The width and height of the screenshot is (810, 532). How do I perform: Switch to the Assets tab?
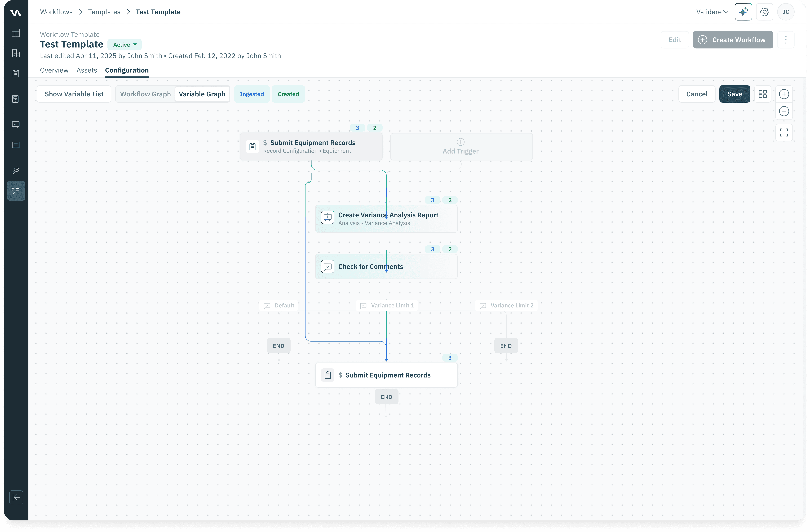pos(86,70)
